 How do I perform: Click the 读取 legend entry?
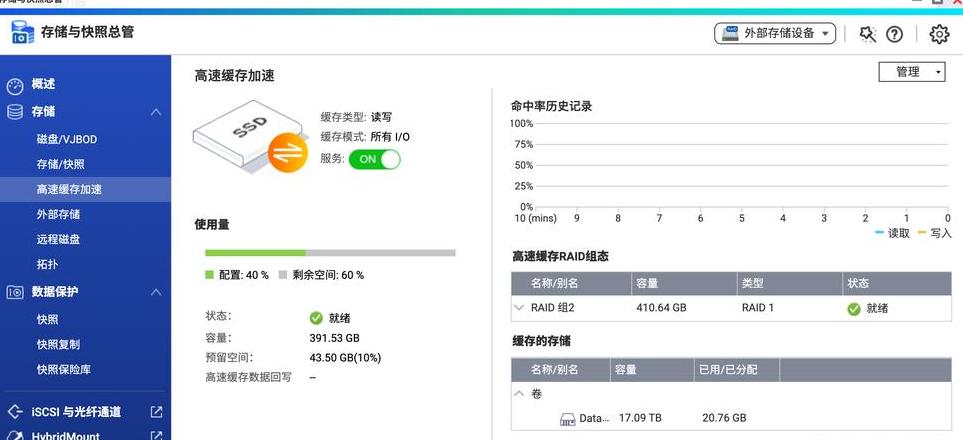click(x=892, y=234)
